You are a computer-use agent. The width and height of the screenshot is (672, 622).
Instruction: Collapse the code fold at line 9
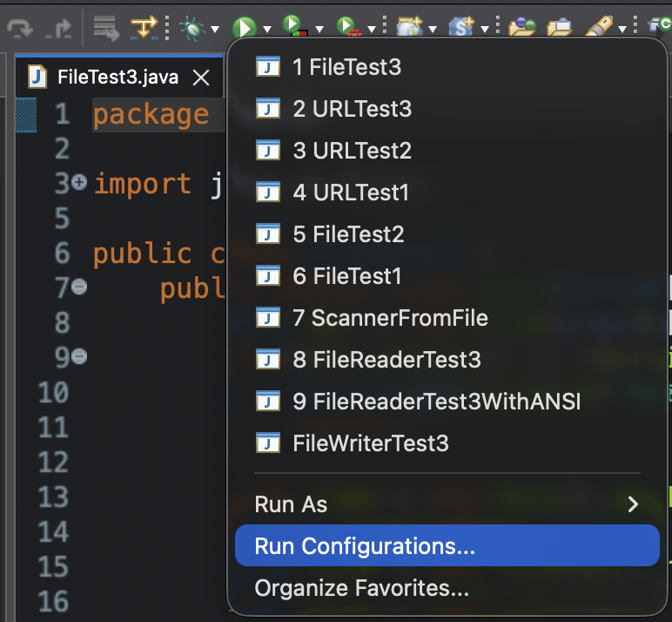point(79,356)
